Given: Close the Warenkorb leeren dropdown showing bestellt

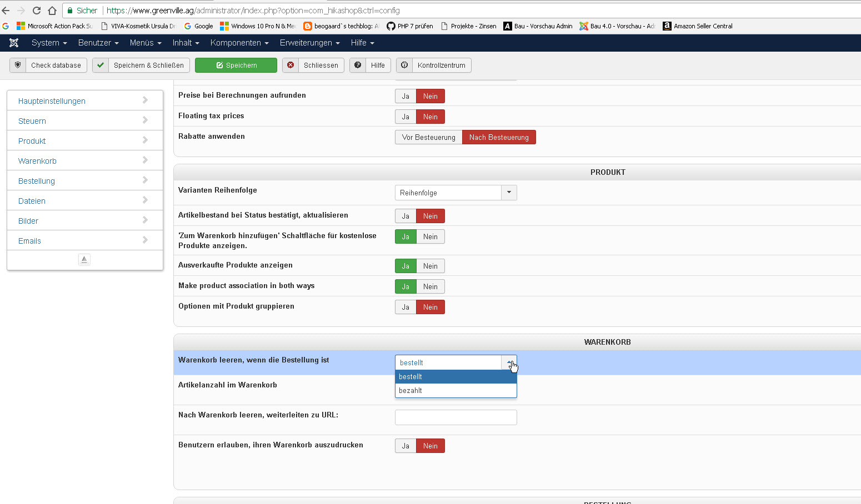Looking at the screenshot, I should pyautogui.click(x=456, y=362).
